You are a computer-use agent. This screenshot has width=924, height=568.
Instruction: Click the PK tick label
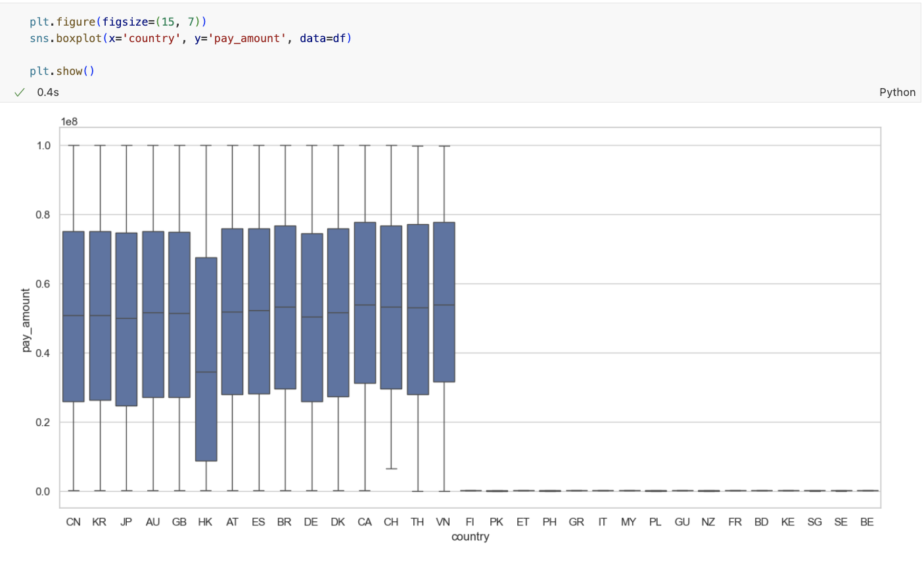pos(497,522)
